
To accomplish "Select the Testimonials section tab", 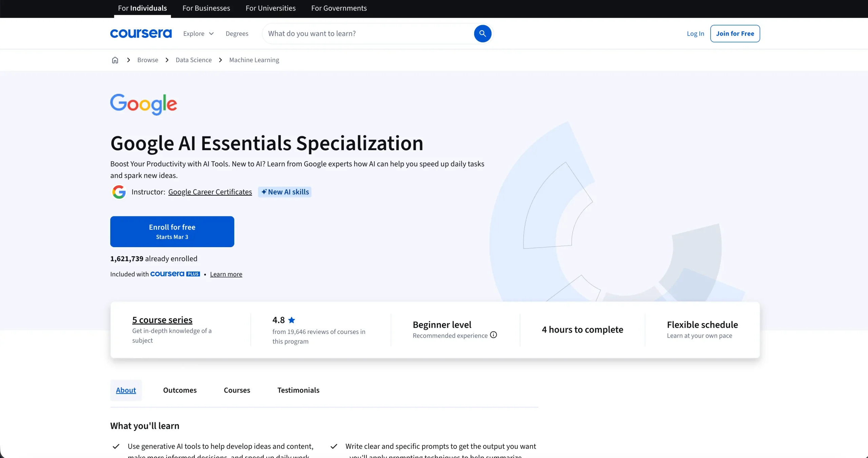I will 298,390.
